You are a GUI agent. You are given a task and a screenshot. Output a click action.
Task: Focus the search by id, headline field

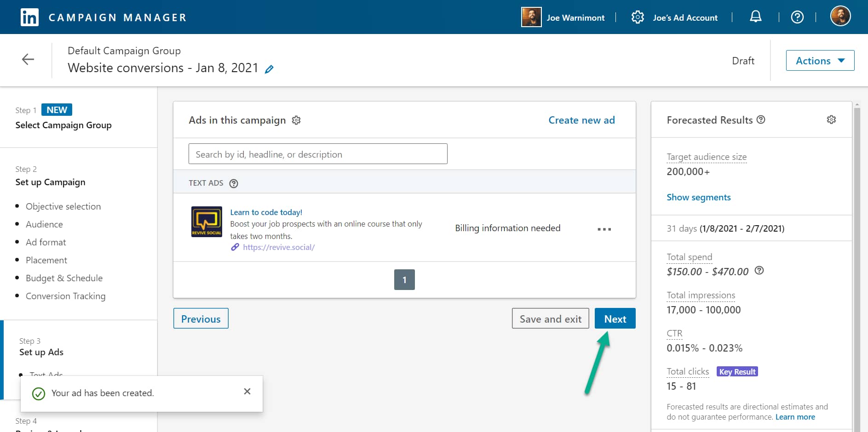[x=318, y=154]
